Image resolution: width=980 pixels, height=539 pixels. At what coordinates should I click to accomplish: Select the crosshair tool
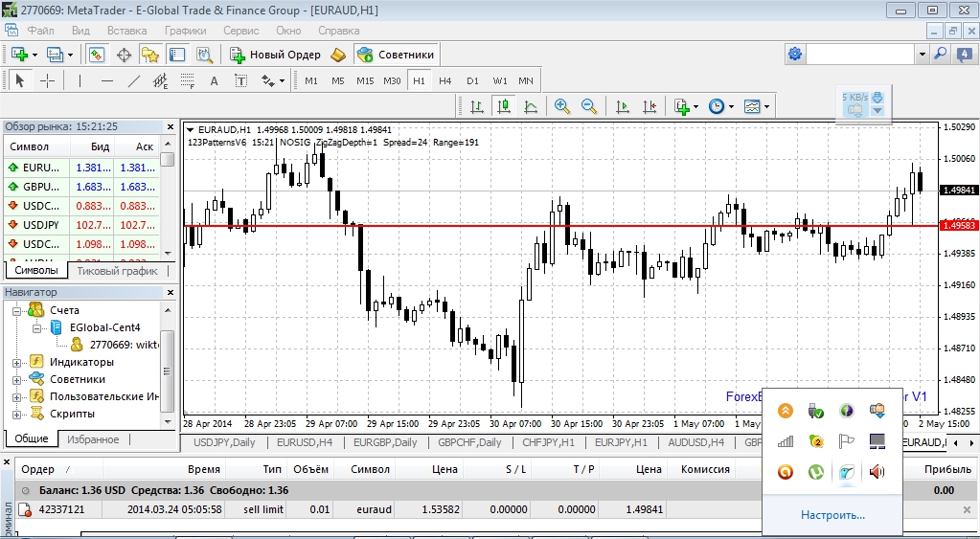[x=48, y=80]
